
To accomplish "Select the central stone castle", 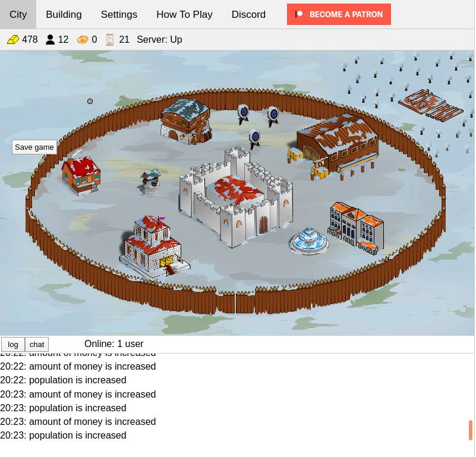I will point(236,197).
